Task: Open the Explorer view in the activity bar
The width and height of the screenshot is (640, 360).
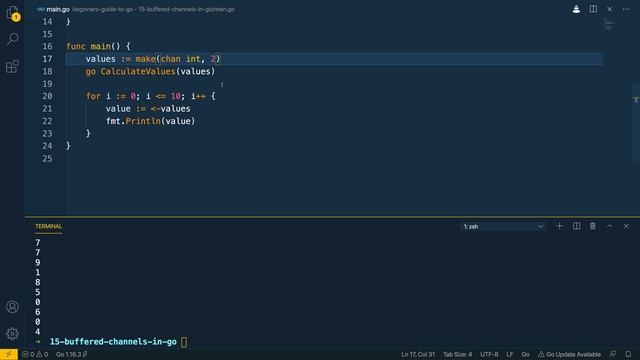Action: (12, 13)
